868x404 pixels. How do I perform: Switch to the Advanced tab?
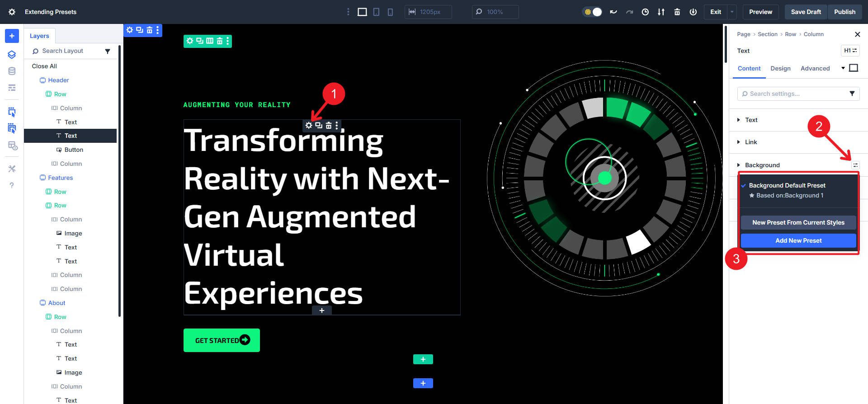(815, 68)
